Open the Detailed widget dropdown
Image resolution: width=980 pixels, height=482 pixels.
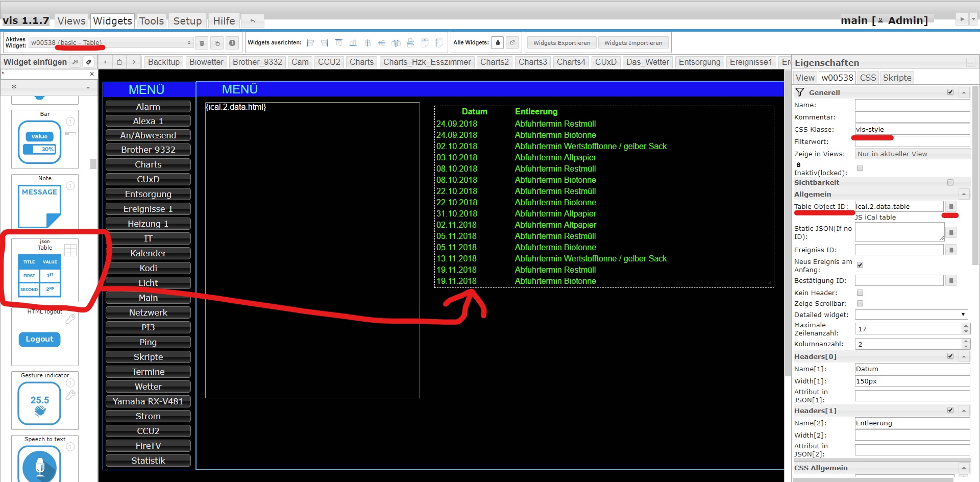(x=912, y=315)
